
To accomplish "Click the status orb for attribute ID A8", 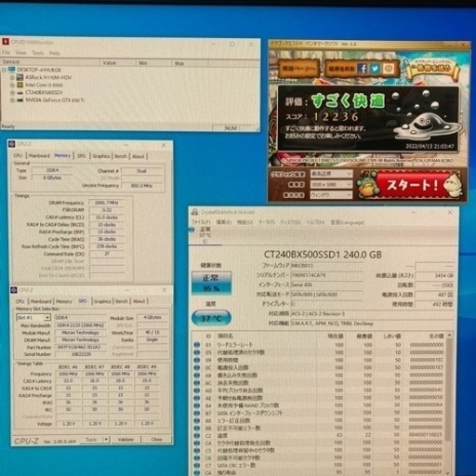I will click(x=197, y=375).
